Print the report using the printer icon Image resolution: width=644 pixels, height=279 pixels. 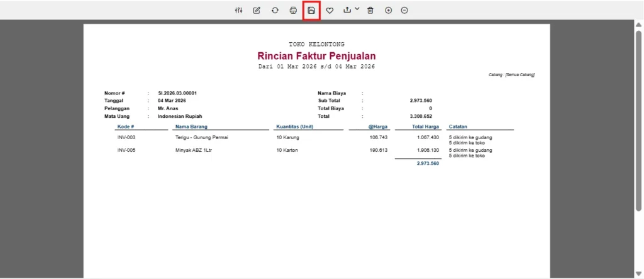click(x=293, y=10)
